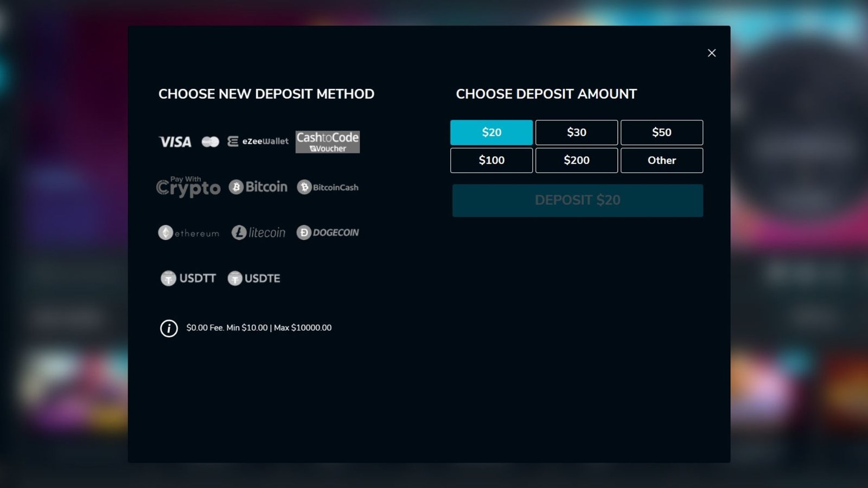
Task: Pick the BitcoinCash payment option
Action: 328,187
